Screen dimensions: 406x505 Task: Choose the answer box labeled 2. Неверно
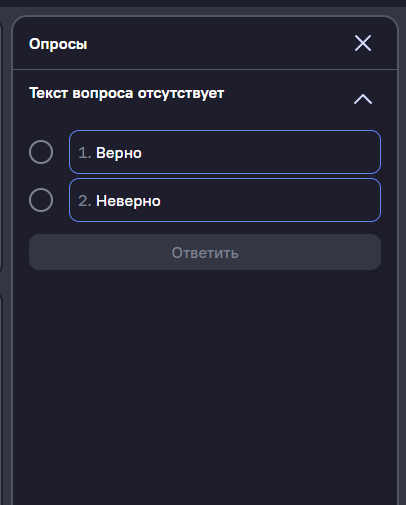pos(225,200)
